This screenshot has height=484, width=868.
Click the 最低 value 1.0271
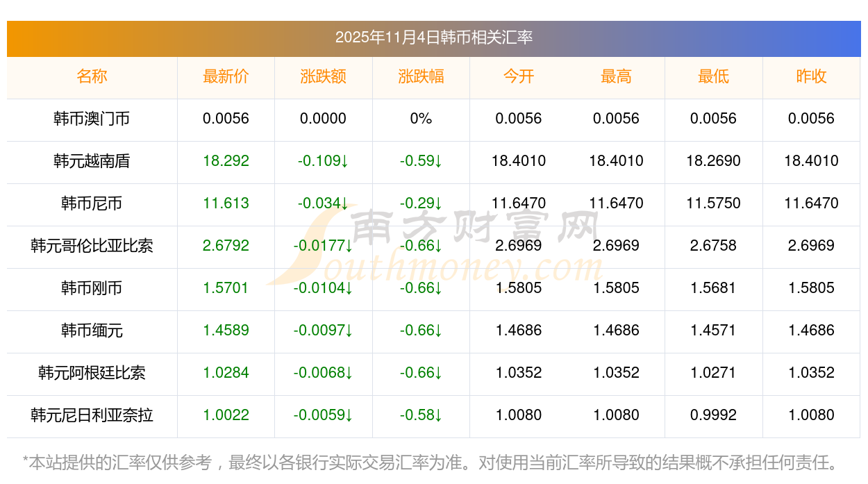(x=714, y=373)
